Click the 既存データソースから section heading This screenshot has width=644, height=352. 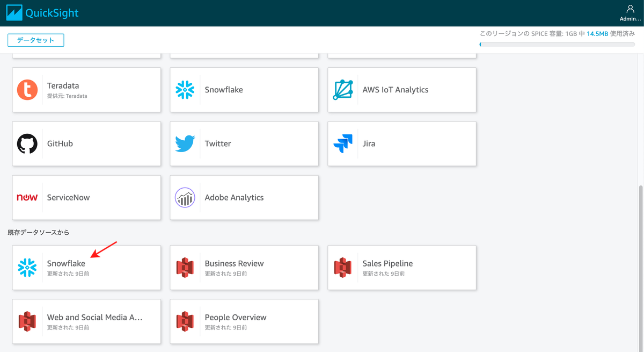[39, 233]
